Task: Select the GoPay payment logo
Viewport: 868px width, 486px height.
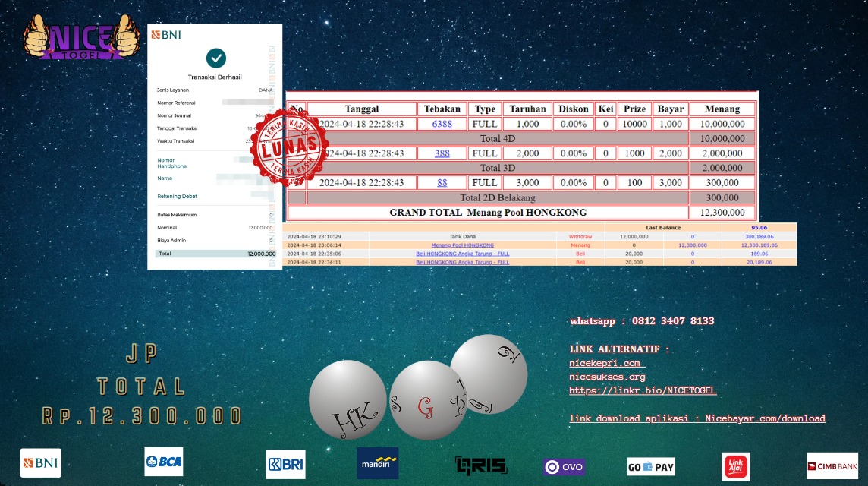Action: [x=651, y=466]
